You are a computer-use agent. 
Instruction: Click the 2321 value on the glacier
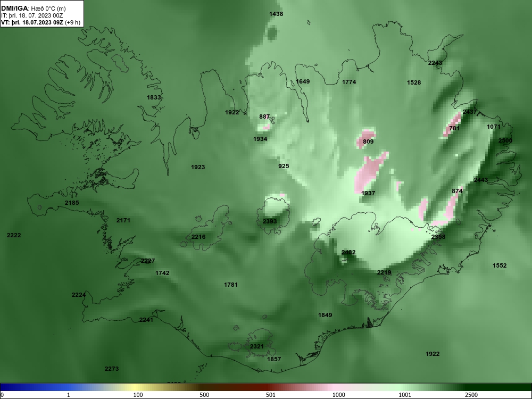click(x=257, y=346)
